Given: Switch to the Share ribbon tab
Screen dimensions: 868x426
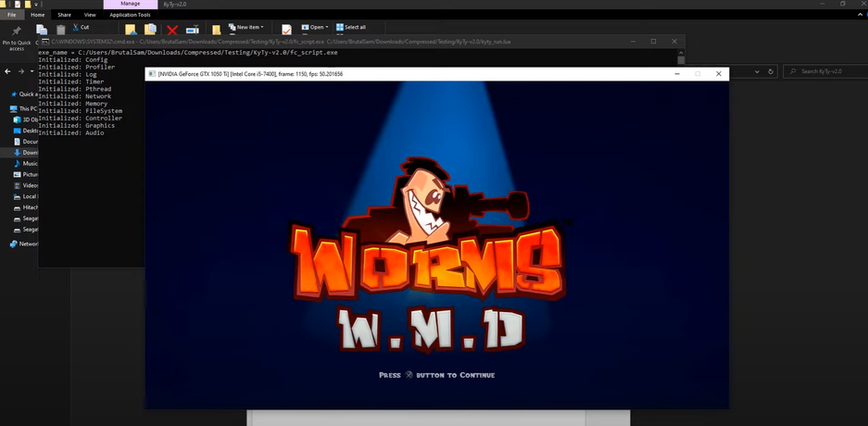Looking at the screenshot, I should tap(64, 15).
